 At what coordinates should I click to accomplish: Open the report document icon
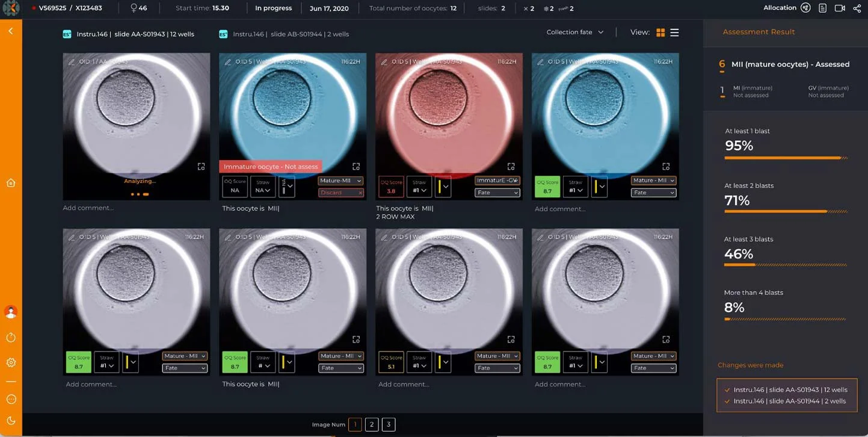(822, 8)
